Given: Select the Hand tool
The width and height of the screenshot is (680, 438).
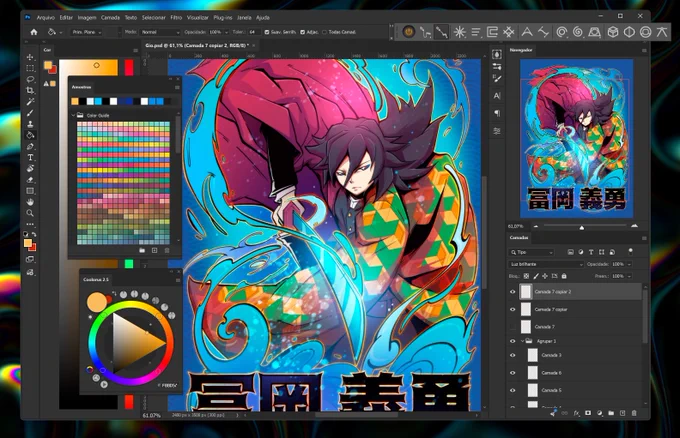Looking at the screenshot, I should pyautogui.click(x=30, y=202).
